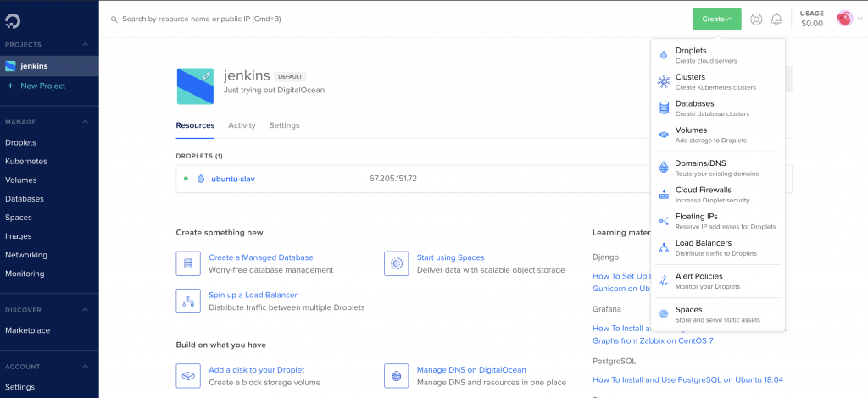Click the Manage DNS globe tile icon
868x398 pixels.
pos(397,376)
